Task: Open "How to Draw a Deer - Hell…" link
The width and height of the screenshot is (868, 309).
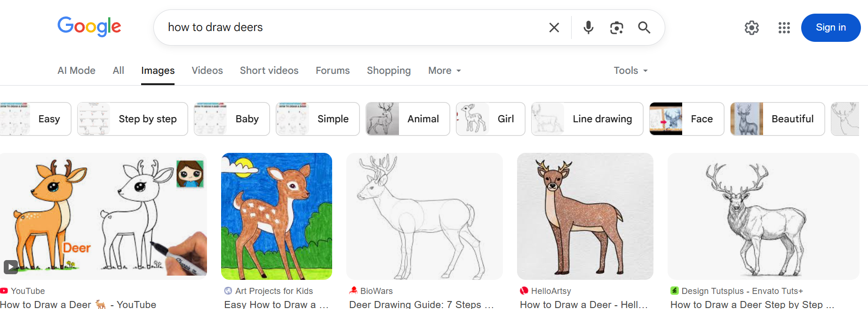Action: (x=584, y=304)
